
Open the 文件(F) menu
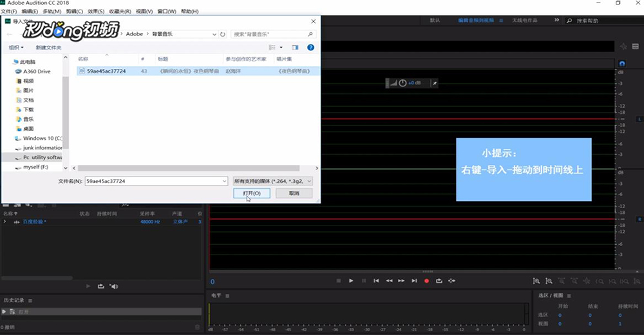(x=8, y=12)
